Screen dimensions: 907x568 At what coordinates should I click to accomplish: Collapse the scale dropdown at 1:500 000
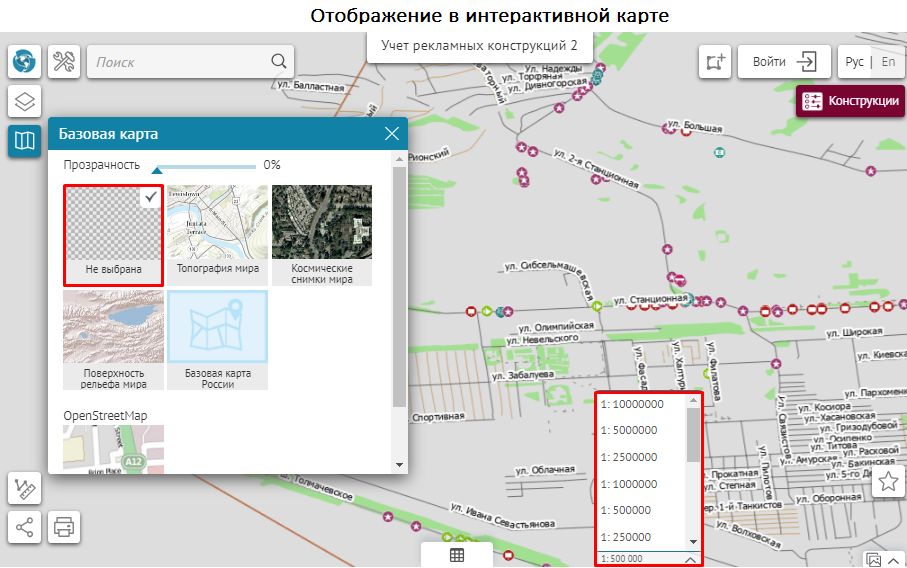tap(689, 559)
